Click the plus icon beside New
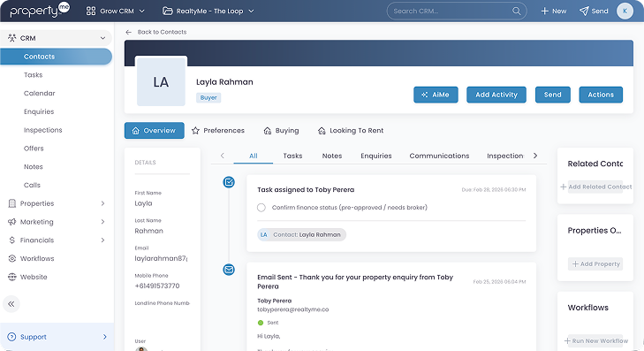The image size is (644, 351). tap(544, 11)
